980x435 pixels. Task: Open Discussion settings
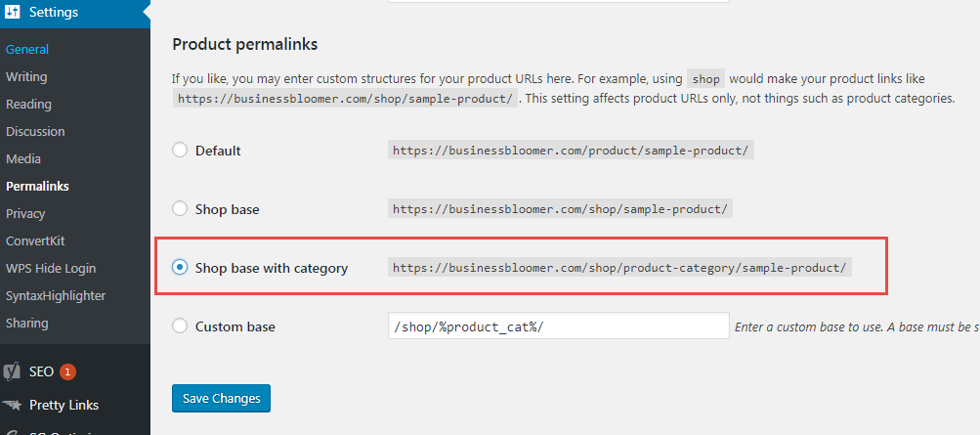coord(35,132)
